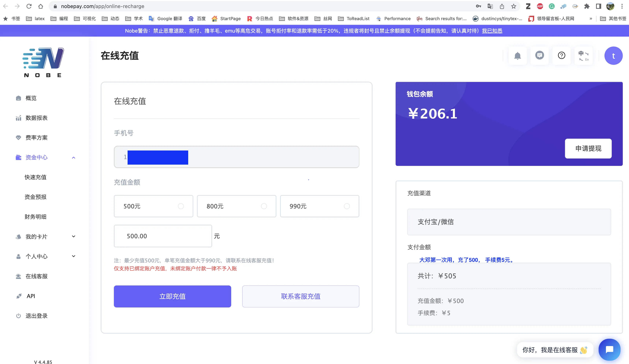
Task: Click the help question mark icon
Action: [561, 55]
